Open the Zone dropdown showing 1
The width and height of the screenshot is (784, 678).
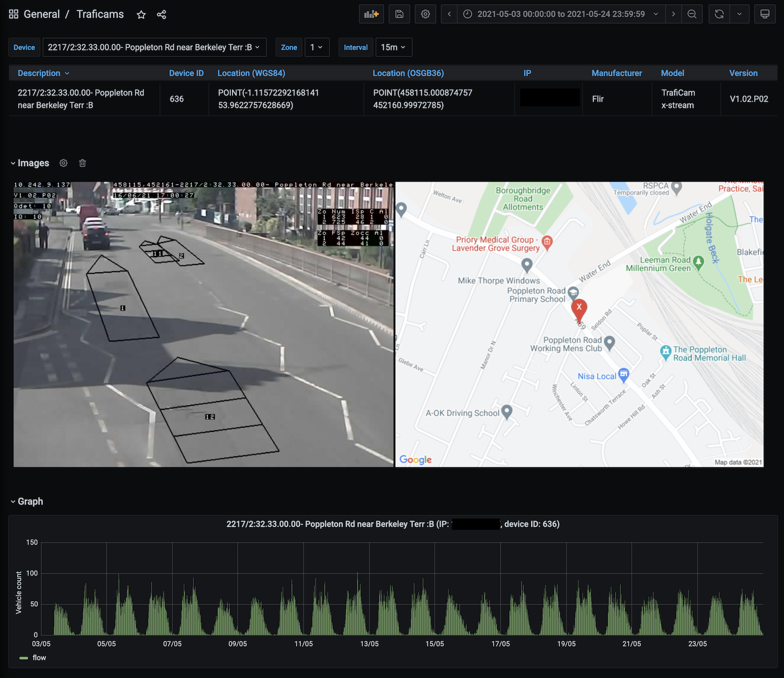pos(317,47)
